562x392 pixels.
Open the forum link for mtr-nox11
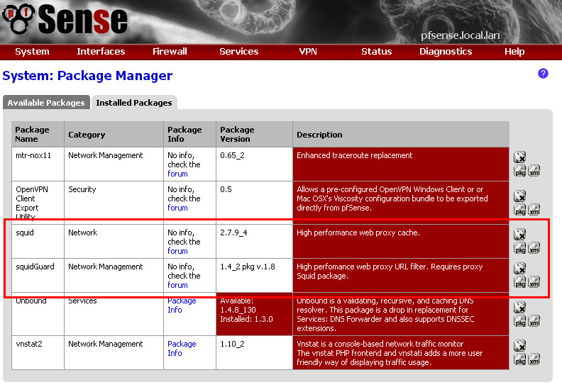pos(177,174)
